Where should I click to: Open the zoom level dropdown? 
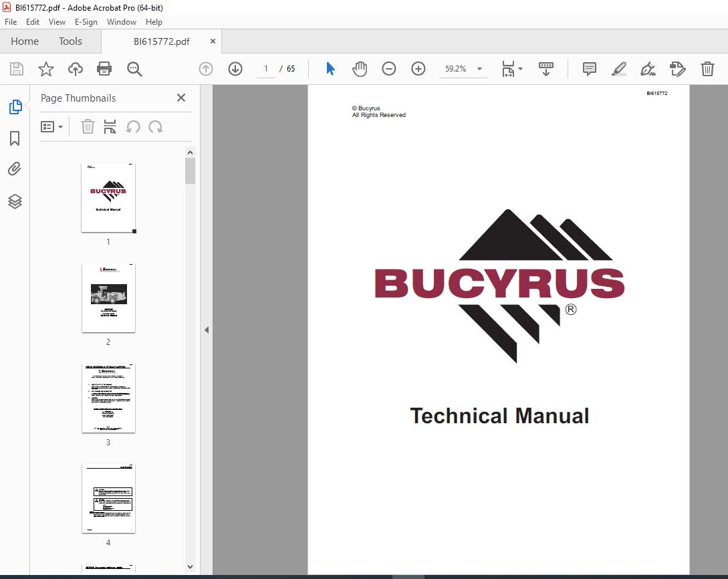point(479,69)
